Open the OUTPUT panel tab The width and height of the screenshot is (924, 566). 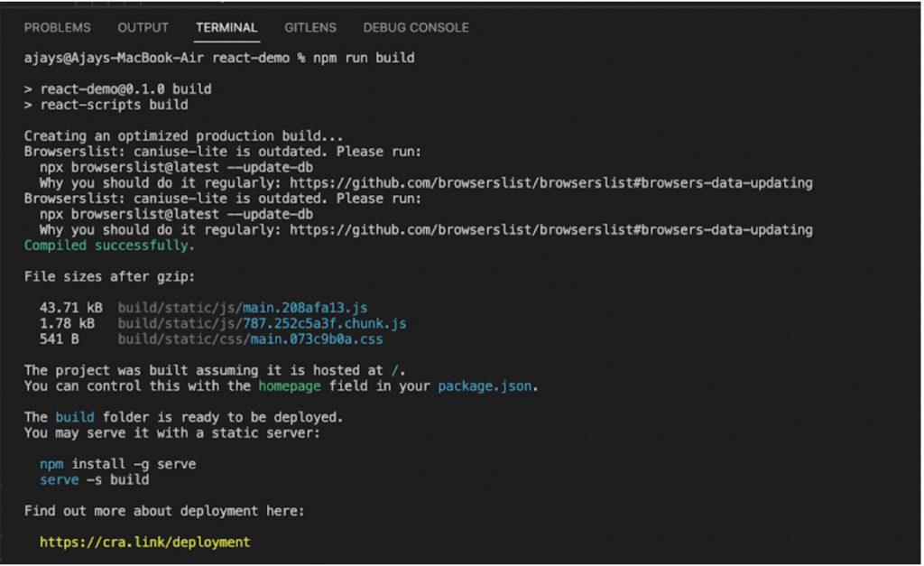click(x=143, y=28)
